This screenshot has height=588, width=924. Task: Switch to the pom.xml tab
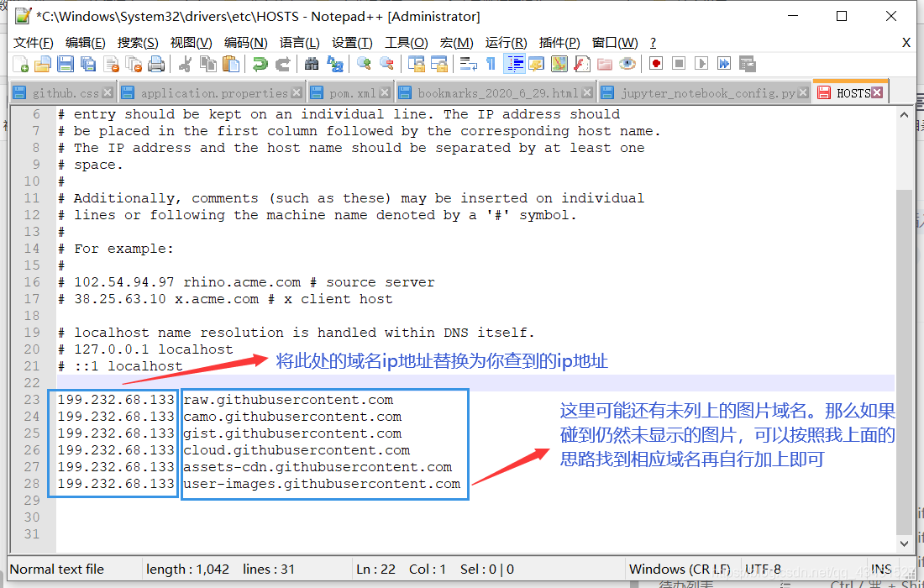coord(353,93)
